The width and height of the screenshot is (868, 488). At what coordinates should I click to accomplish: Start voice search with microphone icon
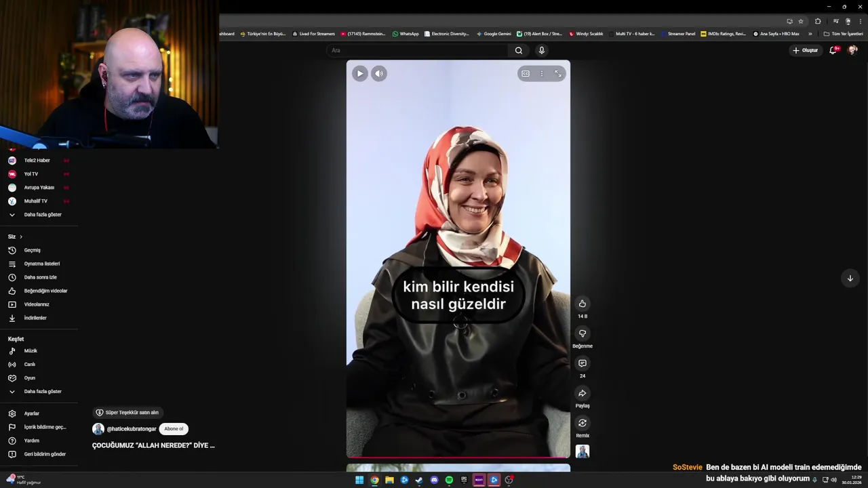541,50
